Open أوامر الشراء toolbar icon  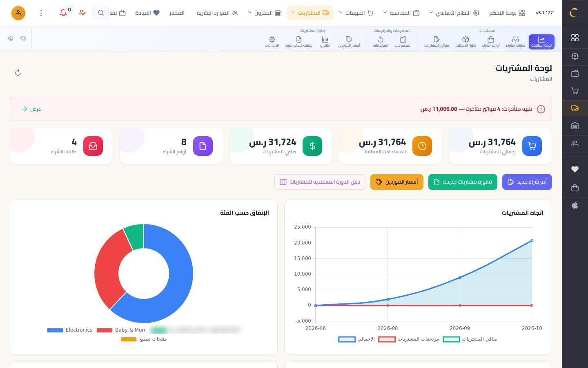pos(491,42)
